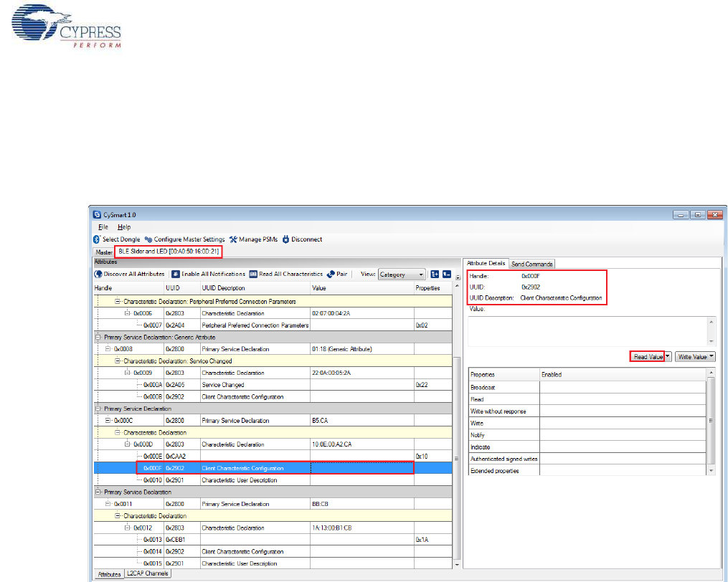The height and width of the screenshot is (582, 728).
Task: Switch to the Attribute Details tab
Action: 486,263
